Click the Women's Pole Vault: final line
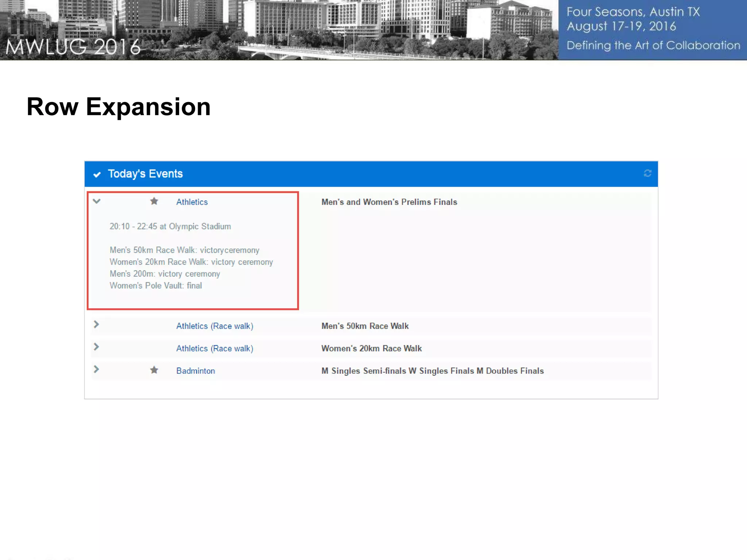The height and width of the screenshot is (560, 747). (x=156, y=285)
